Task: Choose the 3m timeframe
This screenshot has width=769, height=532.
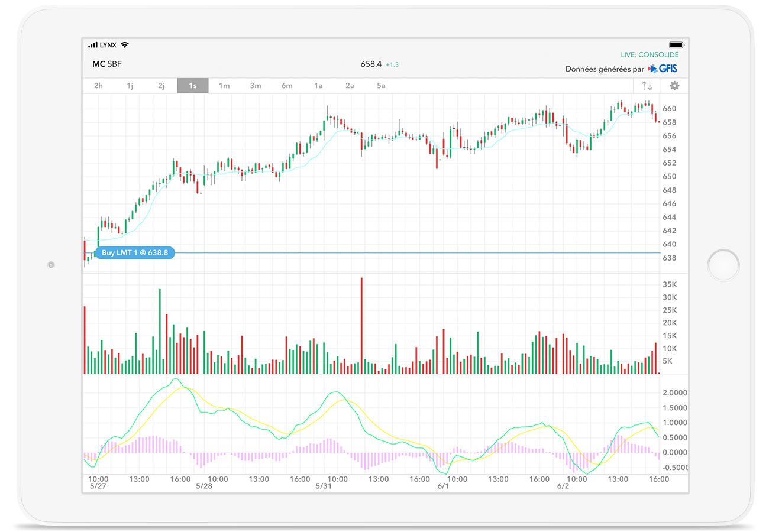Action: pos(256,86)
